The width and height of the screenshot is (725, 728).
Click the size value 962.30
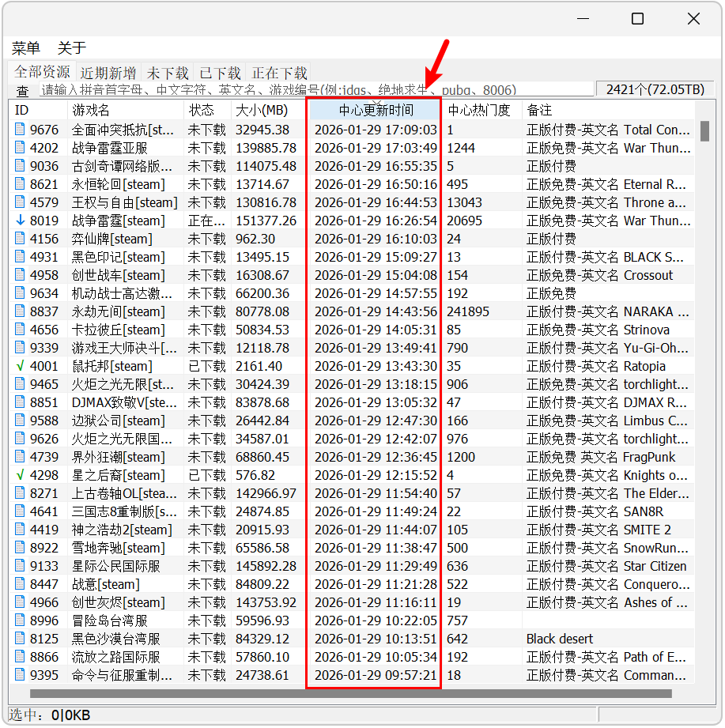[x=255, y=239]
